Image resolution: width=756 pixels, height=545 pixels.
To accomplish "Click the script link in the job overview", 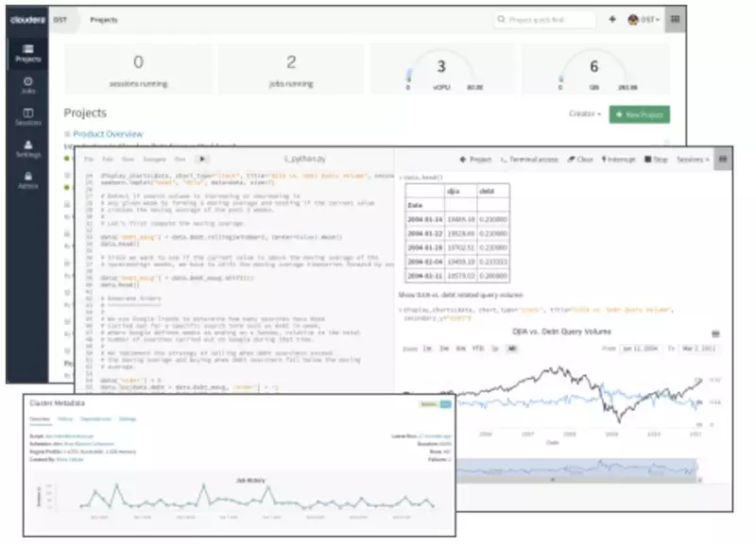I will point(70,436).
